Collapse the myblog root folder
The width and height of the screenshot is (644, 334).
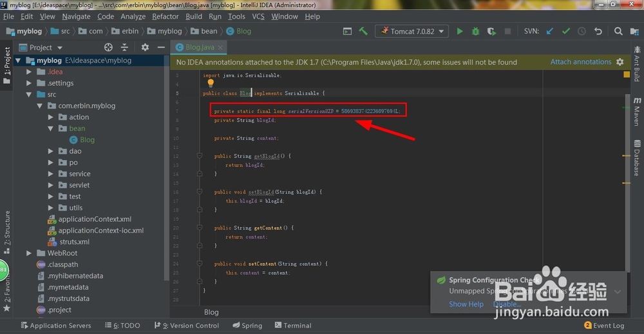pyautogui.click(x=18, y=61)
